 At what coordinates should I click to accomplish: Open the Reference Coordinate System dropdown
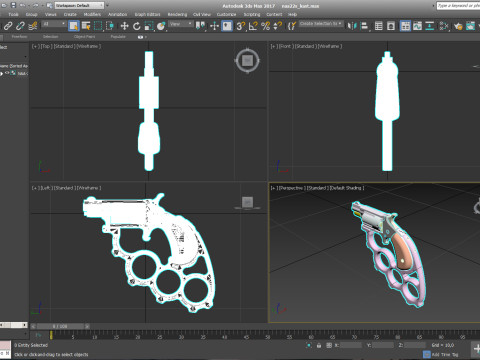[x=181, y=24]
